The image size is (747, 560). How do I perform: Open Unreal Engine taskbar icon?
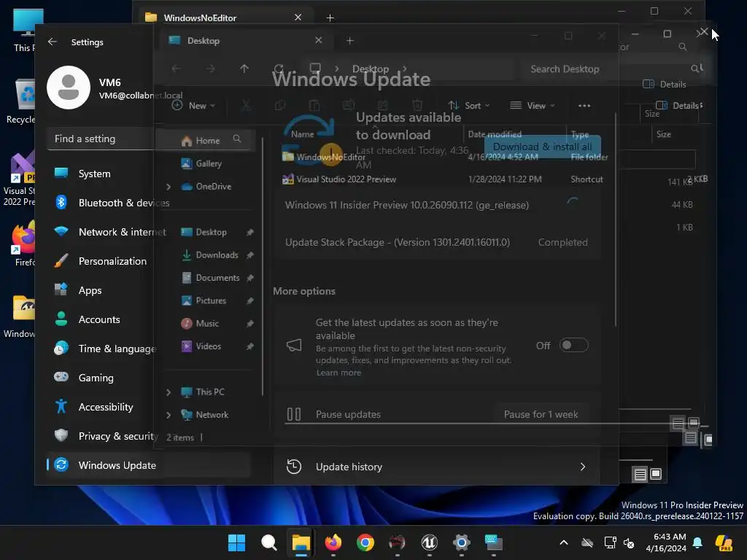(429, 542)
